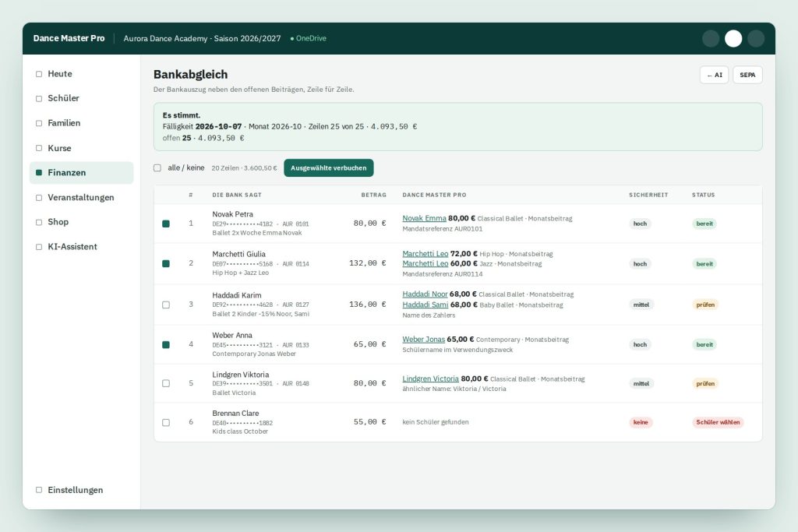Follow the Haddadi Noor link

[425, 294]
